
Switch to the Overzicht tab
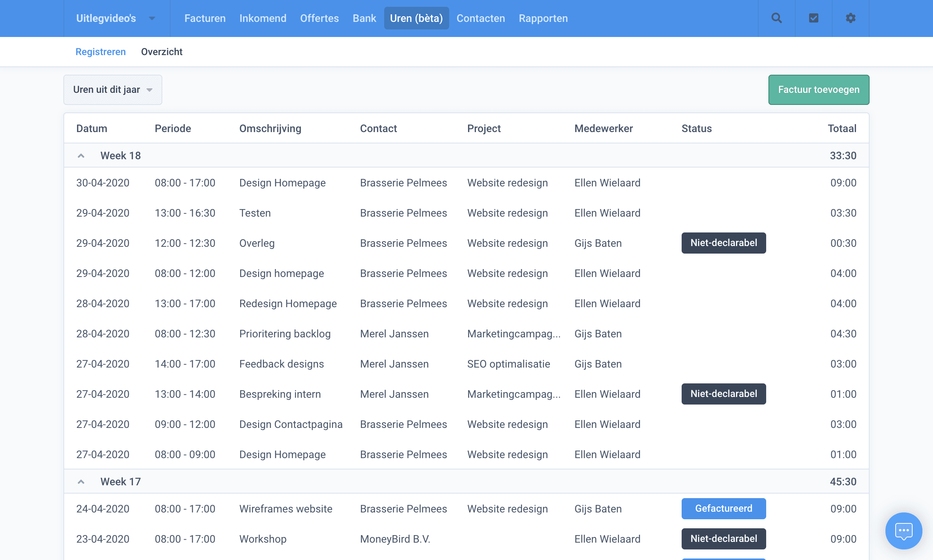[x=162, y=52]
